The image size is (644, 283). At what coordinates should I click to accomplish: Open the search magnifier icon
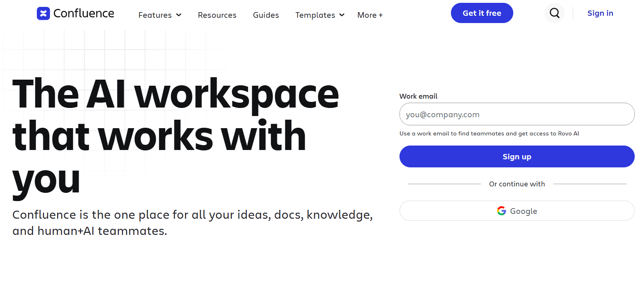click(x=555, y=13)
